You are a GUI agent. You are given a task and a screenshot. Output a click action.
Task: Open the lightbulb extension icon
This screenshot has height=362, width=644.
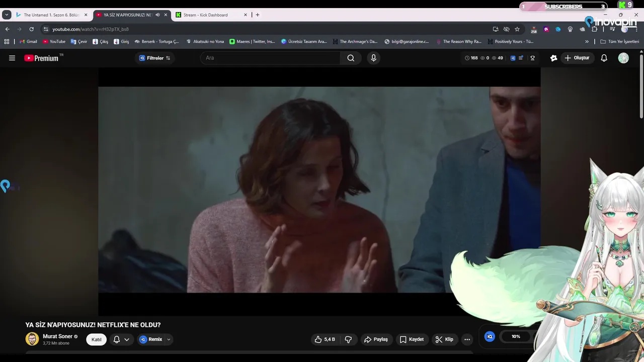coord(570,29)
